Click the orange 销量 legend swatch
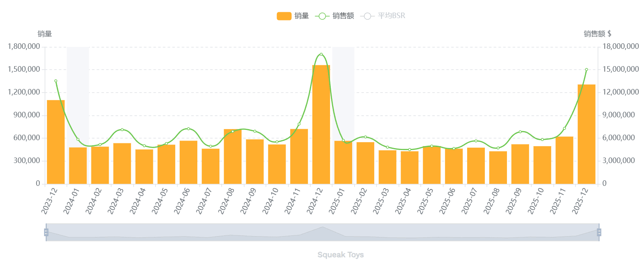 tap(284, 16)
